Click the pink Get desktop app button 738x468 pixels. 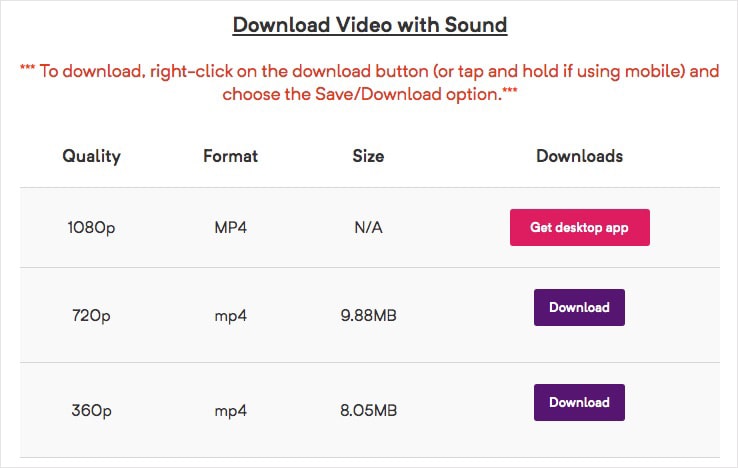579,227
